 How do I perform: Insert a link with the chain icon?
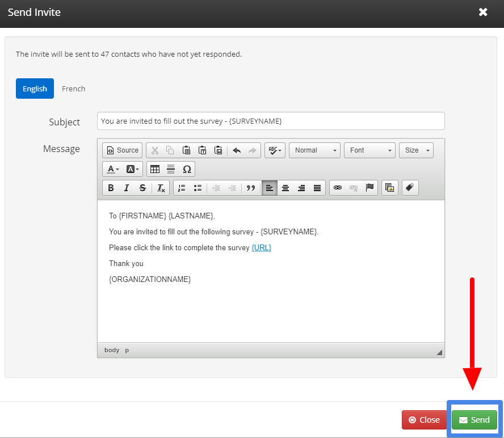(338, 188)
